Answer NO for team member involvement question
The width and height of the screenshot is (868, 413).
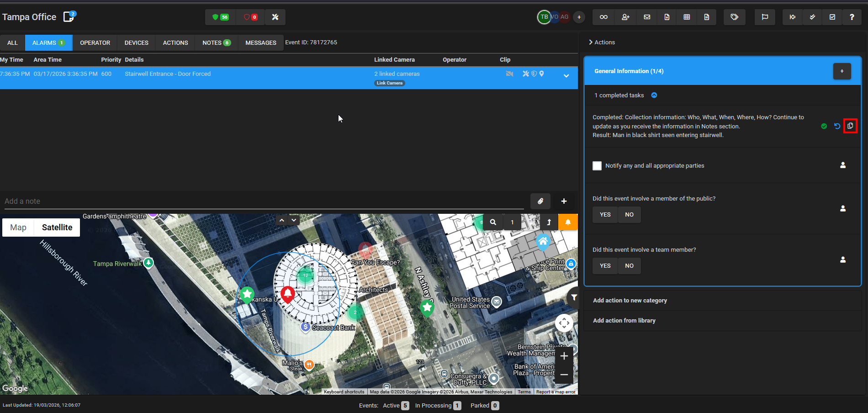(629, 266)
